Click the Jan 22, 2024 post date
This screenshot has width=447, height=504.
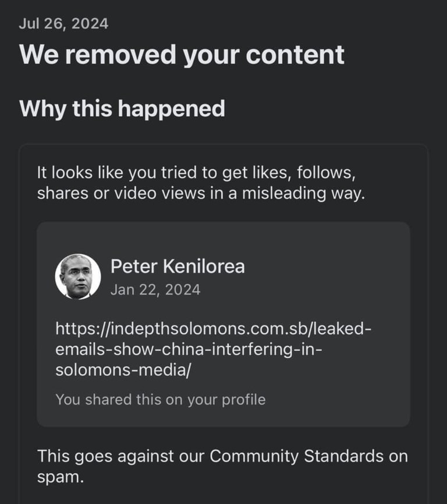(155, 290)
